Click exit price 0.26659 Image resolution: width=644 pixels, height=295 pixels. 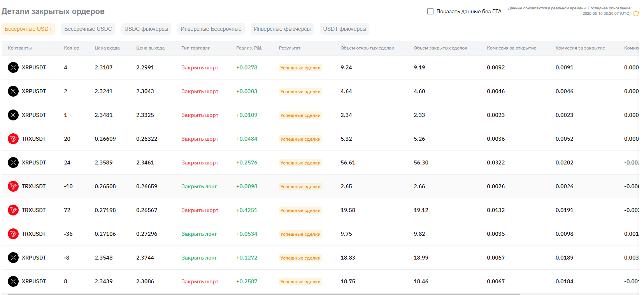click(147, 186)
